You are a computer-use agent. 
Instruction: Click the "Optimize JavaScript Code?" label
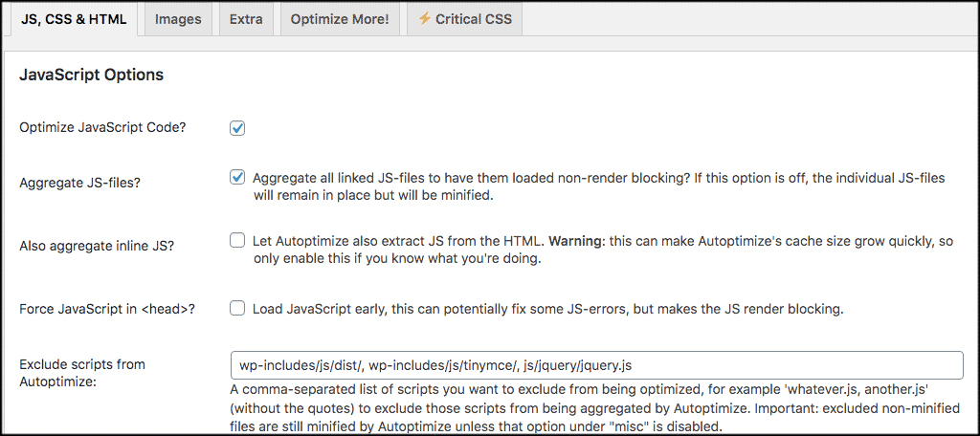point(102,127)
